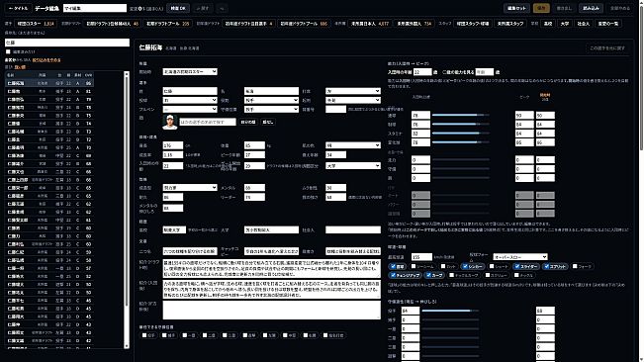Open the 投球フォーム オーバースロー dropdown
Viewport: 644px width, 362px height.
(520, 257)
